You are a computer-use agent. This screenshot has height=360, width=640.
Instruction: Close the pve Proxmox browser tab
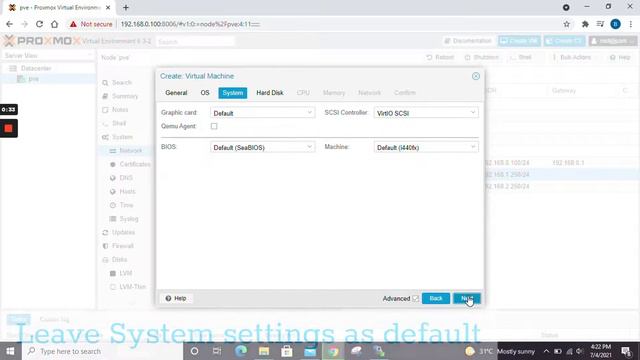pyautogui.click(x=108, y=7)
